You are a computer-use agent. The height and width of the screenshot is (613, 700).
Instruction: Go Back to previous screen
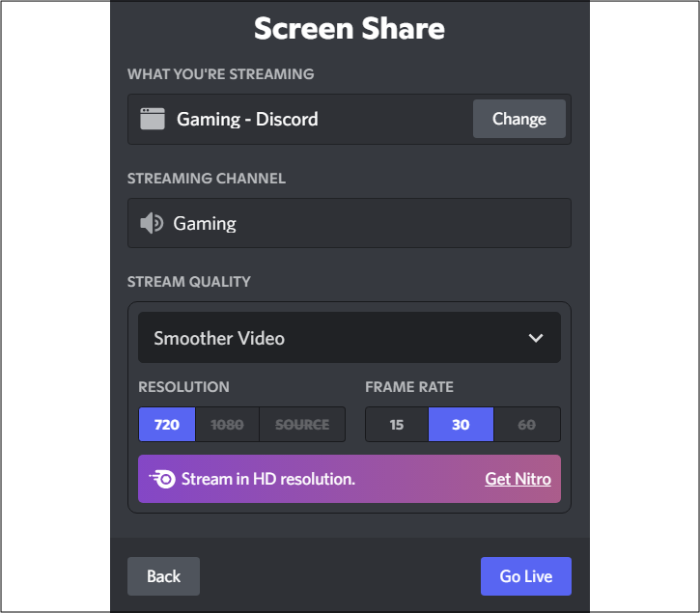pyautogui.click(x=163, y=576)
